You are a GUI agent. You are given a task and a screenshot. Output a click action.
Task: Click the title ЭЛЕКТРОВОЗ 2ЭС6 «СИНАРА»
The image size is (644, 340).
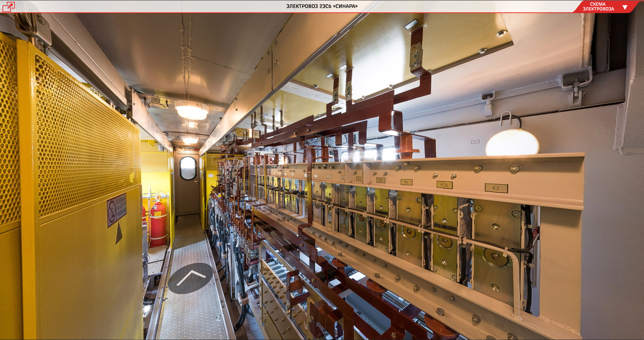322,6
